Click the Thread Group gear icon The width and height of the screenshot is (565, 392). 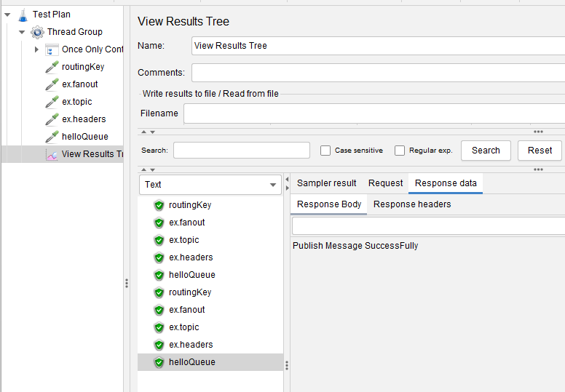[x=37, y=32]
